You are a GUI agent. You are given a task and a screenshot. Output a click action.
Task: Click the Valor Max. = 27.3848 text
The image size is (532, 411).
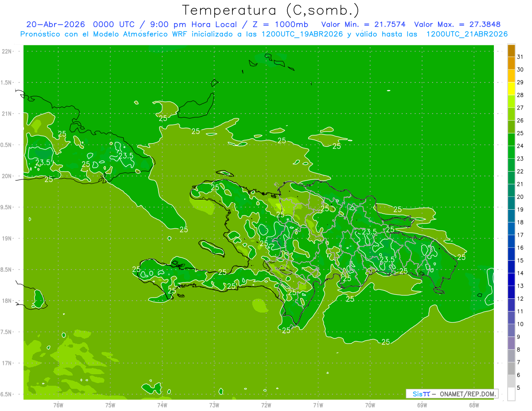[x=458, y=24]
